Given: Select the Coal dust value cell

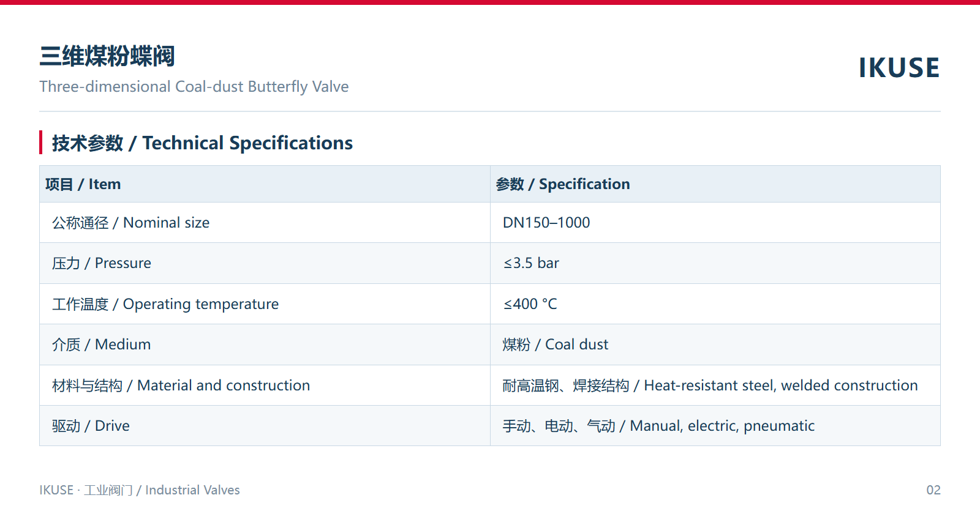Looking at the screenshot, I should 715,345.
